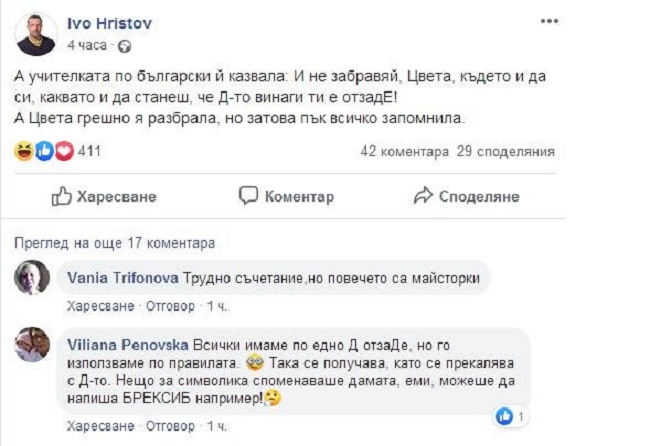Click the blue like reaction icon beside 411

pos(44,151)
